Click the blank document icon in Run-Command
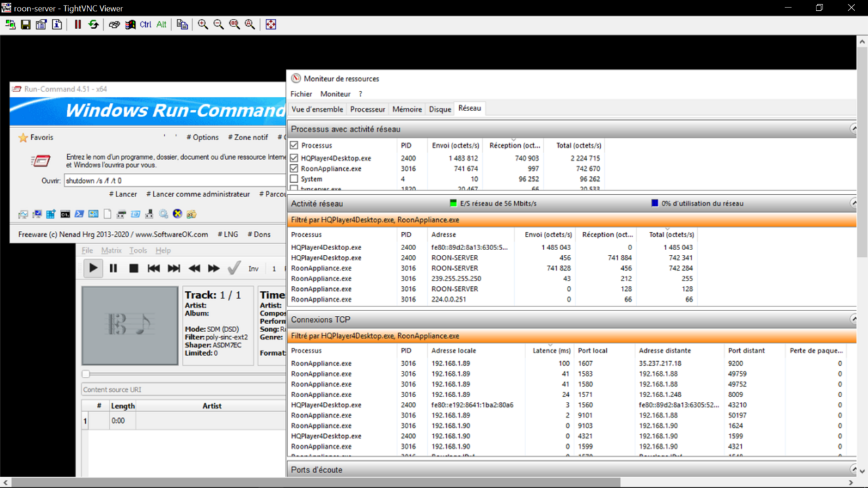 [x=107, y=214]
